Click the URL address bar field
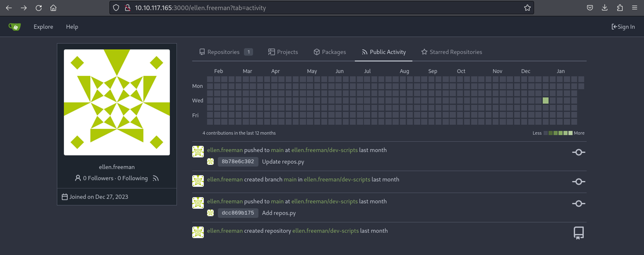 pyautogui.click(x=322, y=8)
